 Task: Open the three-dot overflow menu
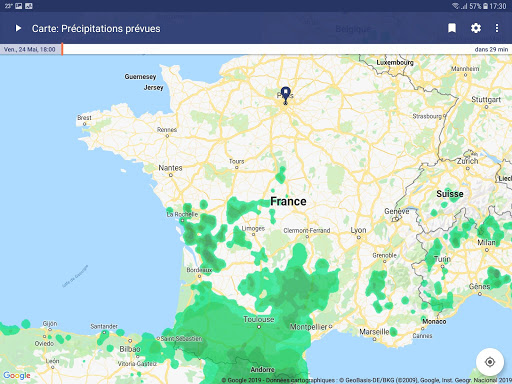coord(497,28)
